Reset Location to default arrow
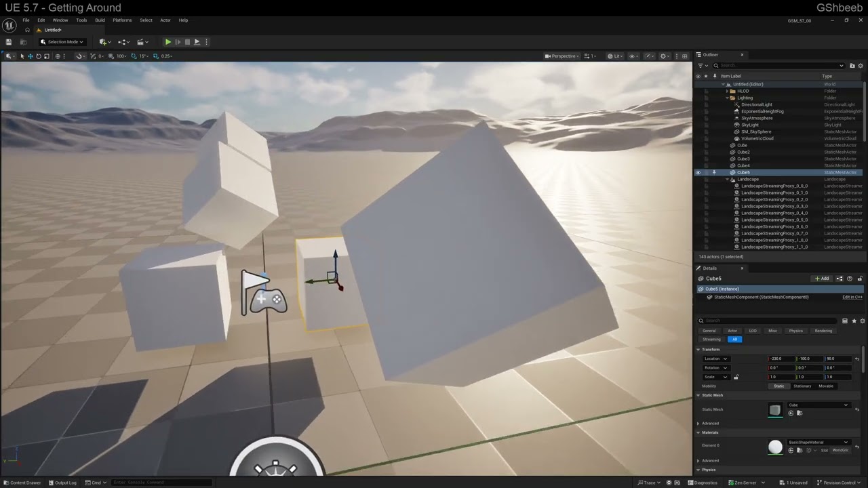868x488 pixels. [x=857, y=359]
